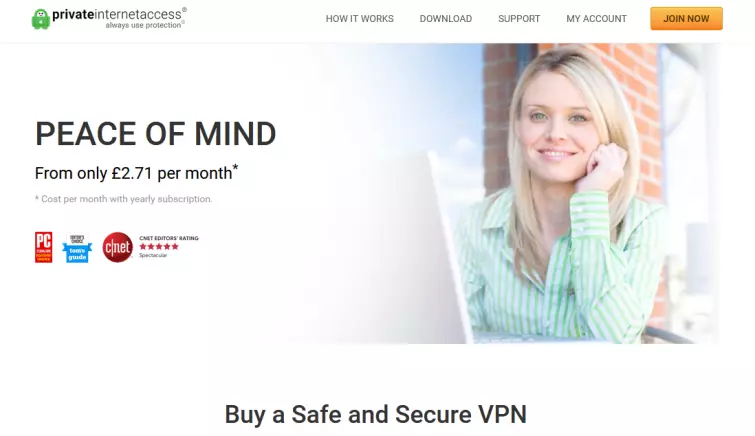755x436 pixels.
Task: Click the blue Tom's Guide badge
Action: 77,248
